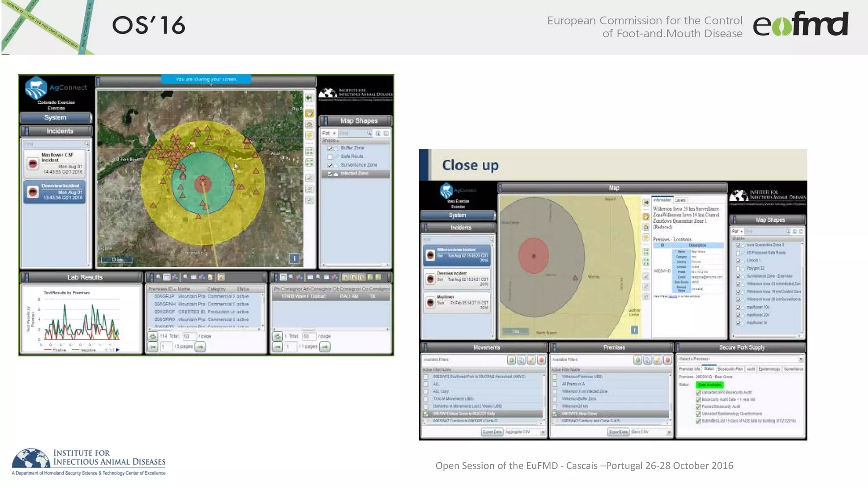Expand the Select a Premises dropdown
Image resolution: width=868 pixels, height=488 pixels.
pos(801,359)
